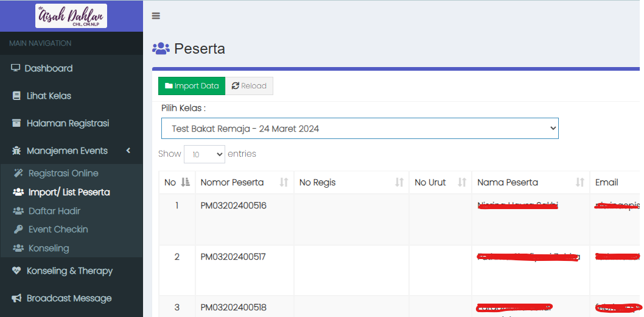Viewport: 644px width, 317px height.
Task: Click the hamburger menu toggle icon
Action: click(x=156, y=16)
